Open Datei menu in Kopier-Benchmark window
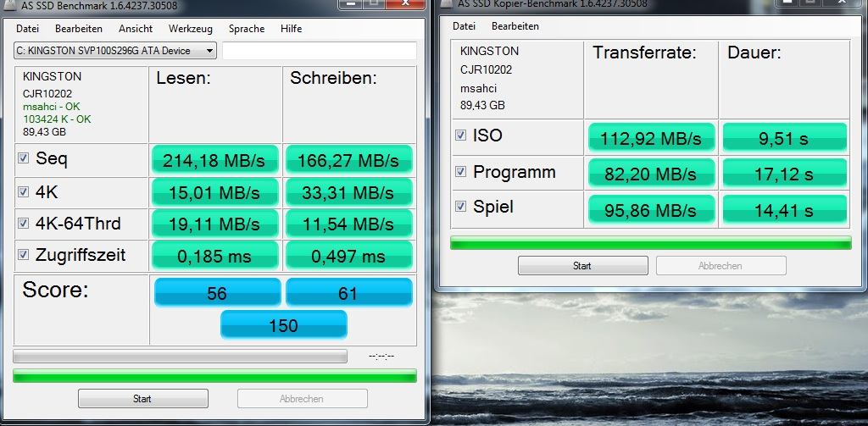This screenshot has height=426, width=868. tap(464, 26)
